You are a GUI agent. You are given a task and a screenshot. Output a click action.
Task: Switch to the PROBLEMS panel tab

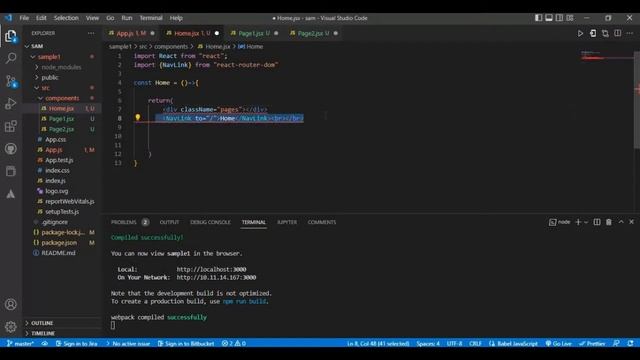129,222
